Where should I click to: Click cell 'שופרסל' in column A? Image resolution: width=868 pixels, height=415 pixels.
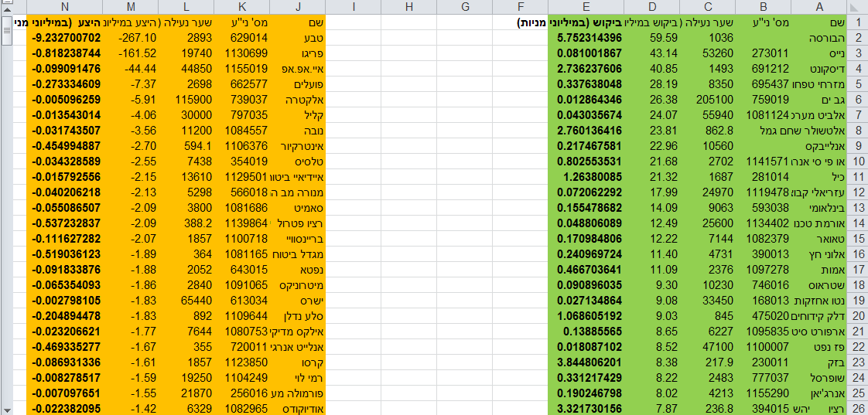[819, 379]
